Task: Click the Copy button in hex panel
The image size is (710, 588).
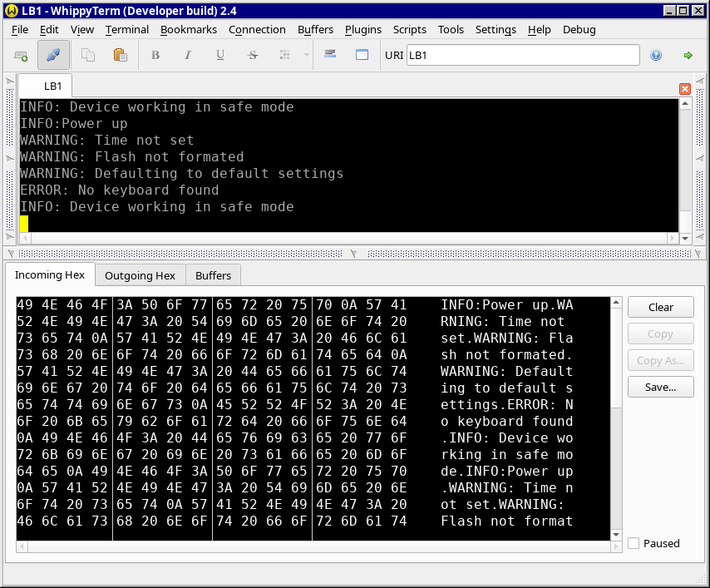Action: [x=661, y=334]
